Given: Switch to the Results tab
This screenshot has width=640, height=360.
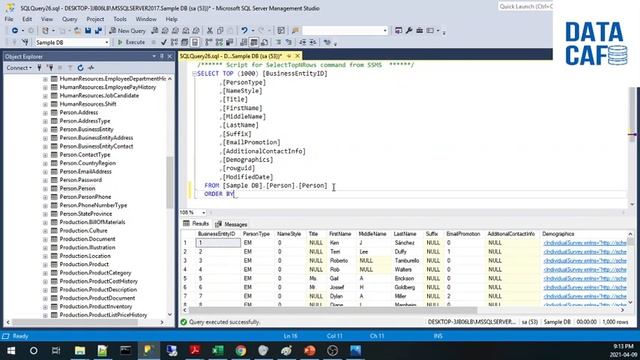Looking at the screenshot, I should pyautogui.click(x=196, y=224).
